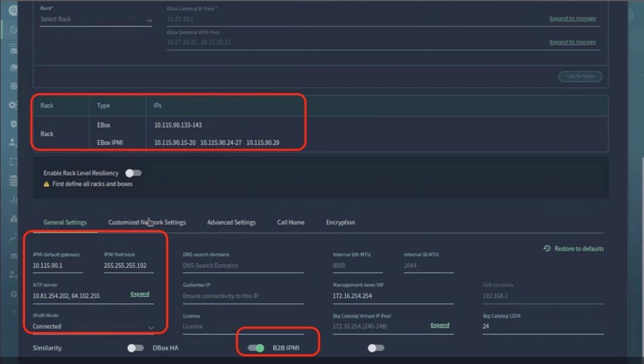Open the Select Rack dropdown
Screen dimensions: 644x364
pos(95,19)
